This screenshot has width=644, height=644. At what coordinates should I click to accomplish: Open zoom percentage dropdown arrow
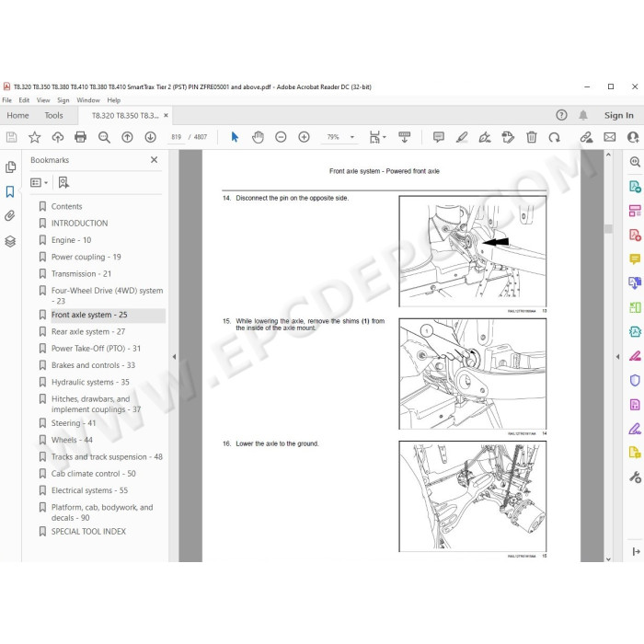click(352, 137)
